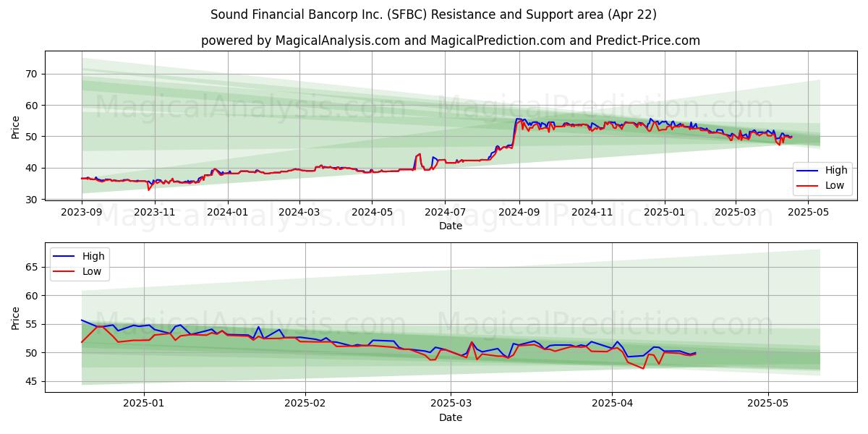Click the '2024-11' date label
Screen dimensions: 868x434
pos(592,212)
